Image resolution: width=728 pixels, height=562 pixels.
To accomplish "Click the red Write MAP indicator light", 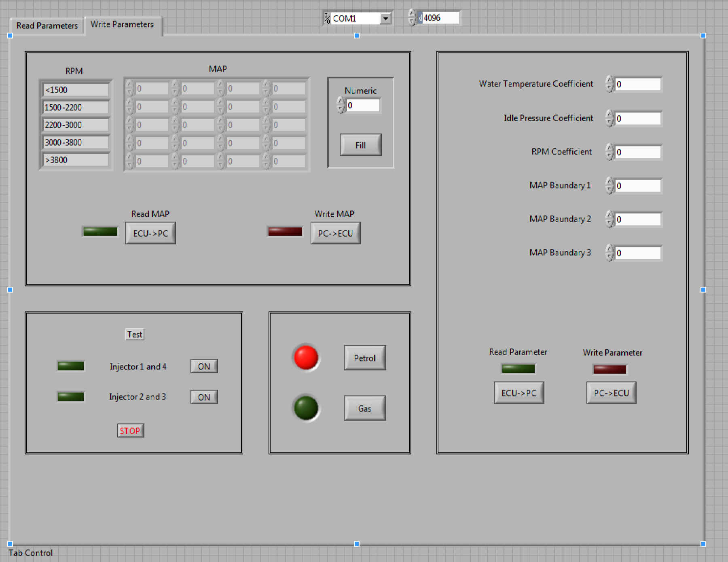I will pyautogui.click(x=285, y=232).
